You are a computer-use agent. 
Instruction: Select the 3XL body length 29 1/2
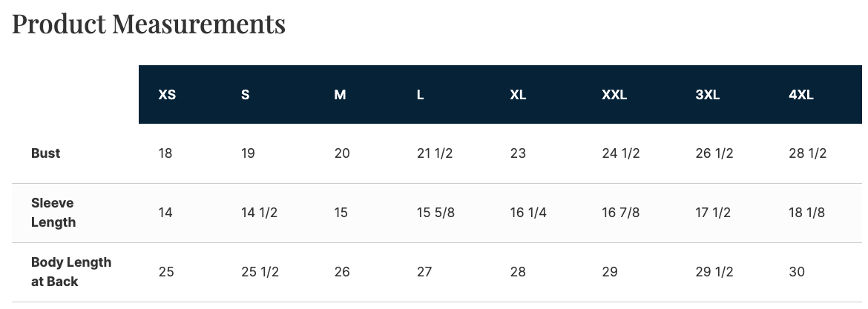pos(714,272)
